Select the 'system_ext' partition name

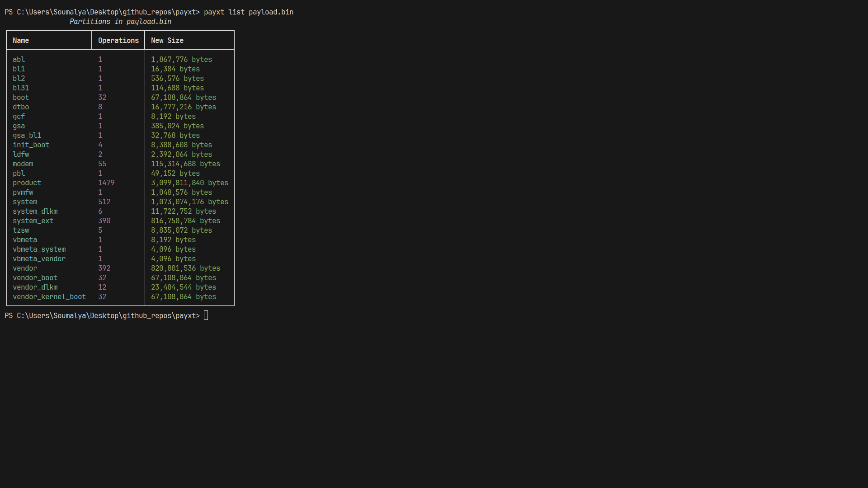(33, 221)
